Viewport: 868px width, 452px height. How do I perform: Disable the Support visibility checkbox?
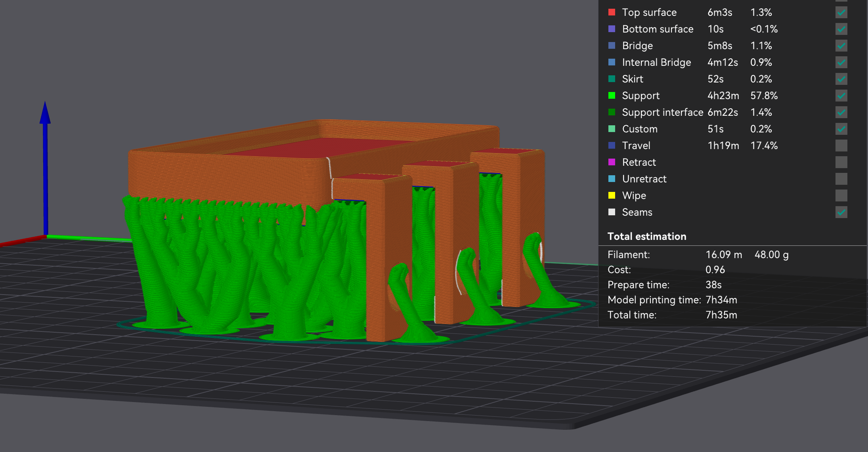[841, 96]
